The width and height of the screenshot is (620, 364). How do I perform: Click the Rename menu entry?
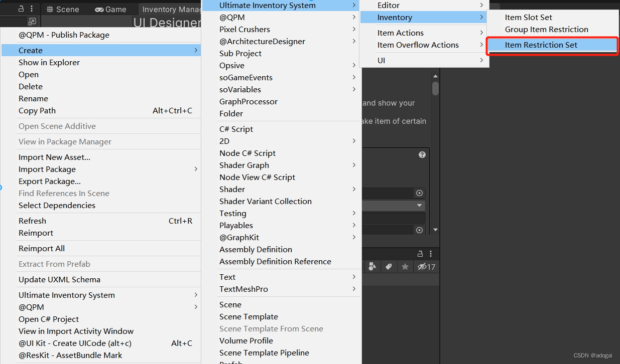(101, 98)
